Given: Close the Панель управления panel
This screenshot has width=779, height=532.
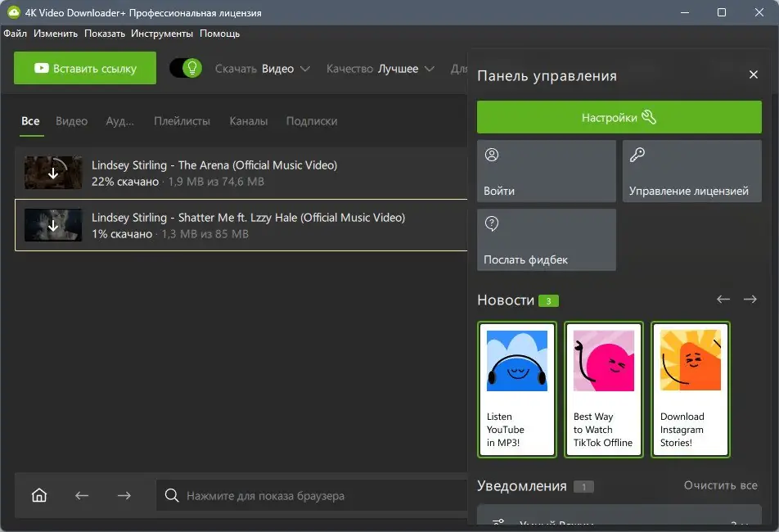Looking at the screenshot, I should point(754,75).
